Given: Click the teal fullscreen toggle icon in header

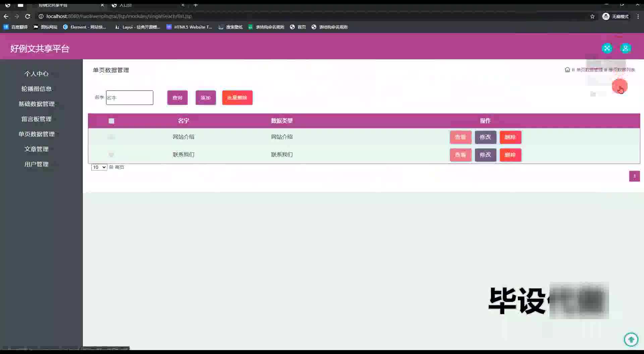Looking at the screenshot, I should [x=607, y=48].
